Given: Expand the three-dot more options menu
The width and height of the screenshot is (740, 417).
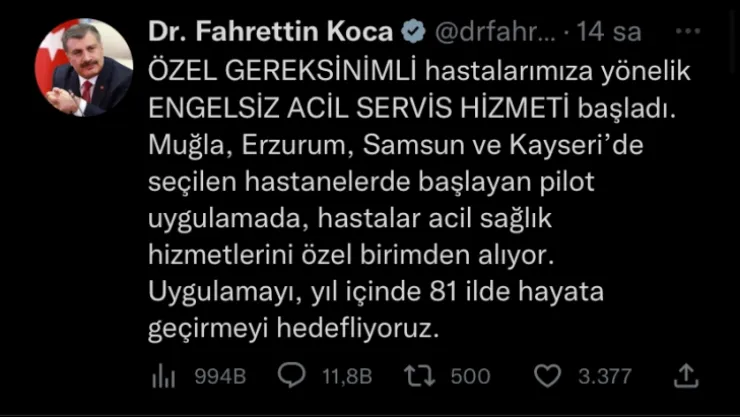Looking at the screenshot, I should click(x=688, y=32).
